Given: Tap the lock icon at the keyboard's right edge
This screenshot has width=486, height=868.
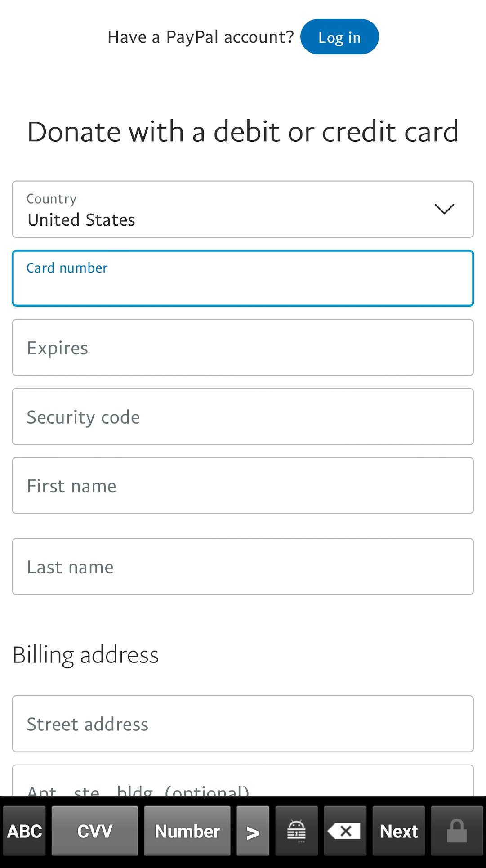Looking at the screenshot, I should [x=457, y=831].
